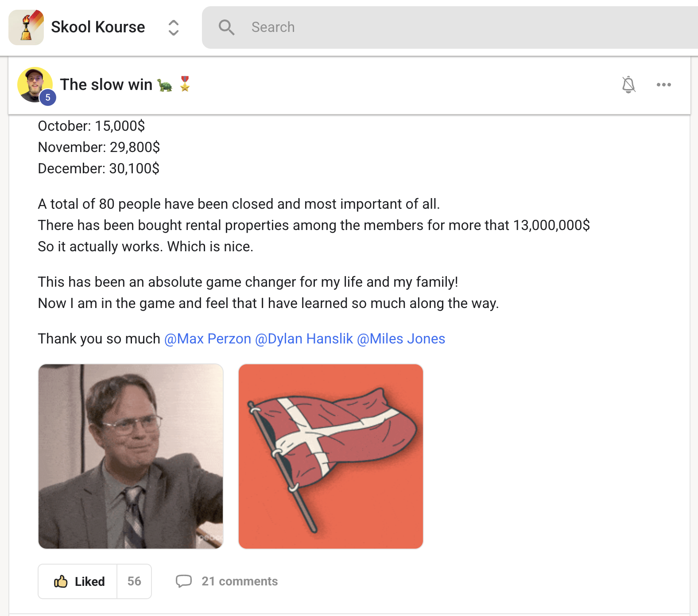Open the @Miles Jones mention link
This screenshot has width=698, height=616.
coord(401,339)
